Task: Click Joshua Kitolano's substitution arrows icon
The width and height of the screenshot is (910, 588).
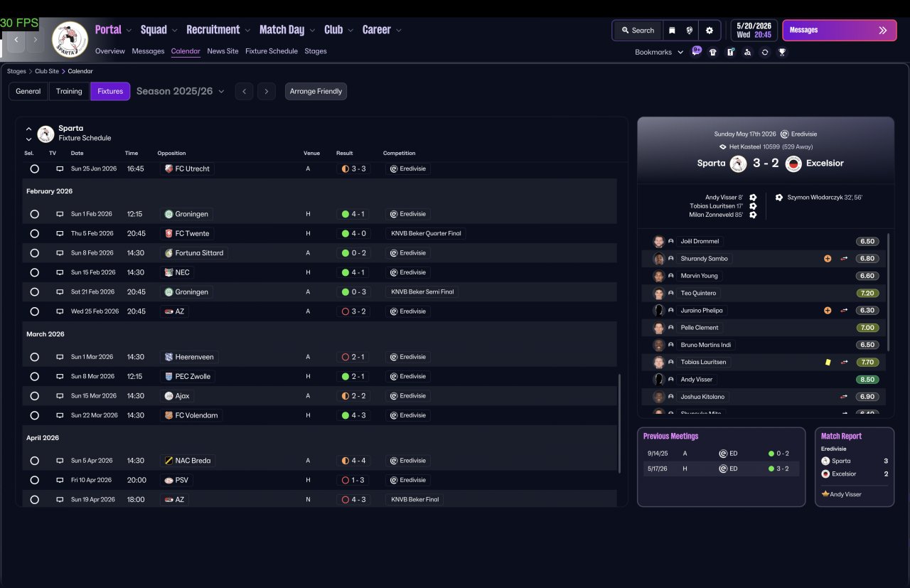Action: tap(844, 397)
